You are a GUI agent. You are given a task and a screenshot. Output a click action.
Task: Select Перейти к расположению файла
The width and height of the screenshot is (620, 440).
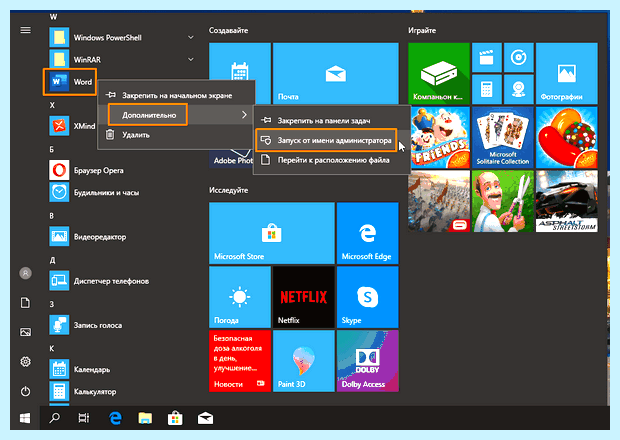coord(332,160)
